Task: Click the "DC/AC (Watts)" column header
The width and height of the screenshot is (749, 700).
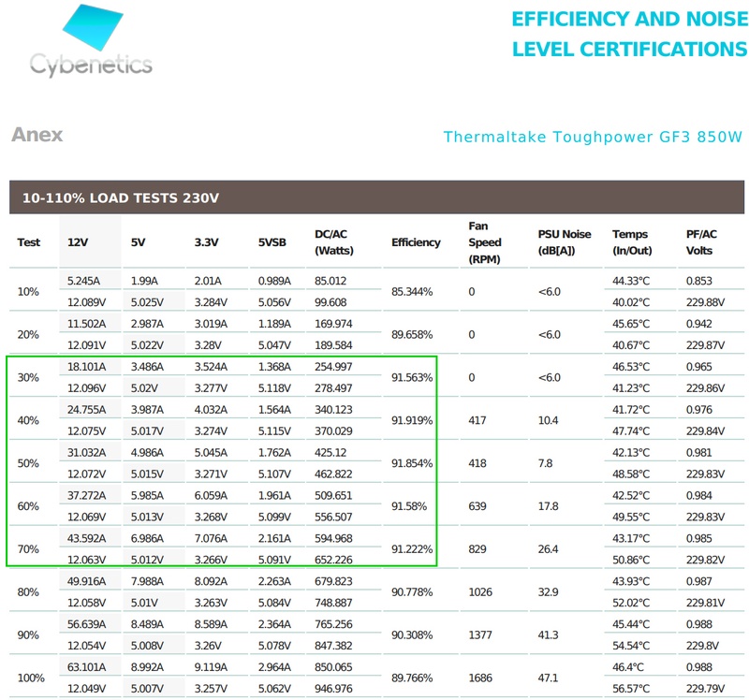Action: point(334,242)
